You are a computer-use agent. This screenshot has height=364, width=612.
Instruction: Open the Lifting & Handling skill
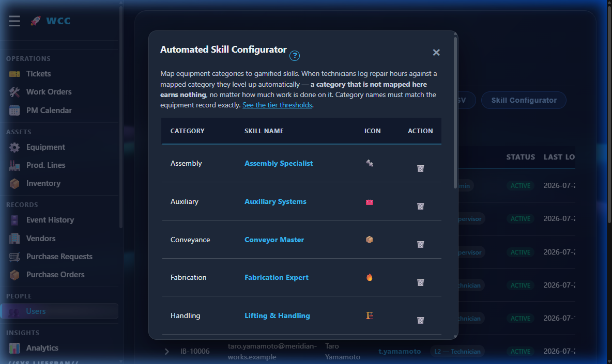277,315
